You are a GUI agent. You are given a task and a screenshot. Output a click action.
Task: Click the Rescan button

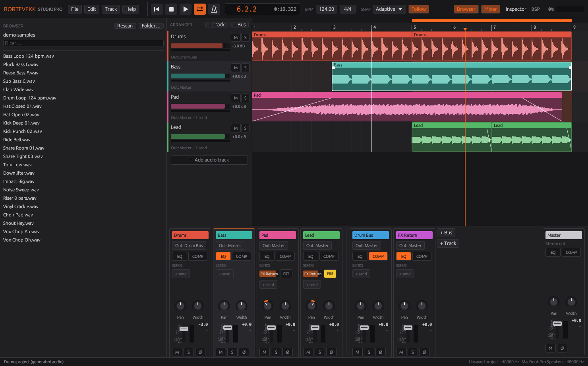125,26
